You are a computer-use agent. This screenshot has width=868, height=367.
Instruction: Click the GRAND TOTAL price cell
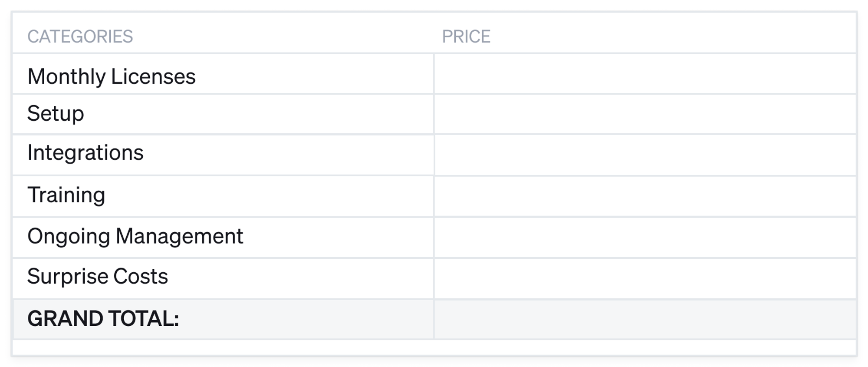pyautogui.click(x=645, y=319)
